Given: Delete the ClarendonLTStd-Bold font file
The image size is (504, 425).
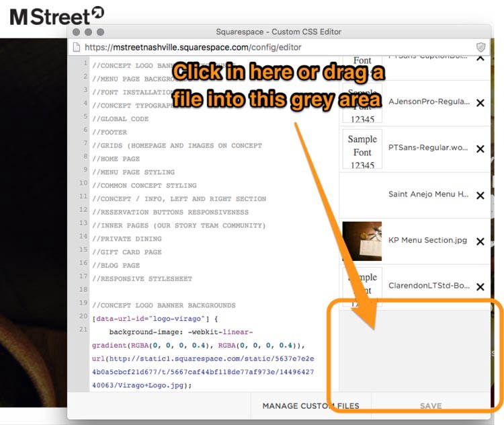Looking at the screenshot, I should click(480, 286).
